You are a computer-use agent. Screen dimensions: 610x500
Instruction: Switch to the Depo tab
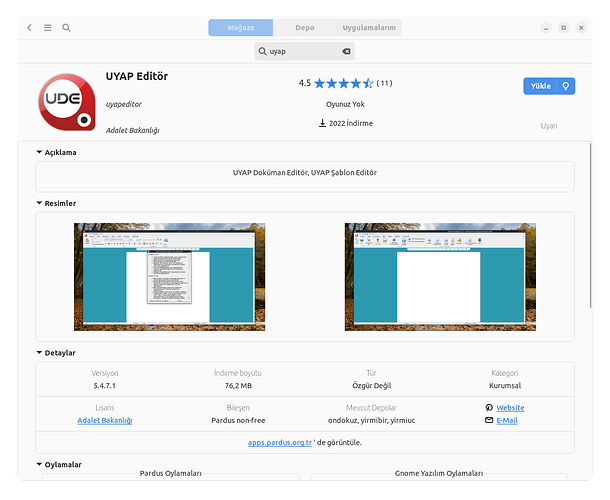click(305, 28)
